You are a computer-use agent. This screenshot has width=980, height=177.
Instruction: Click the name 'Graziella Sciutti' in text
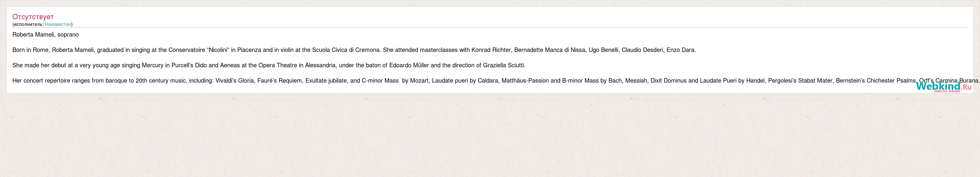tap(503, 65)
